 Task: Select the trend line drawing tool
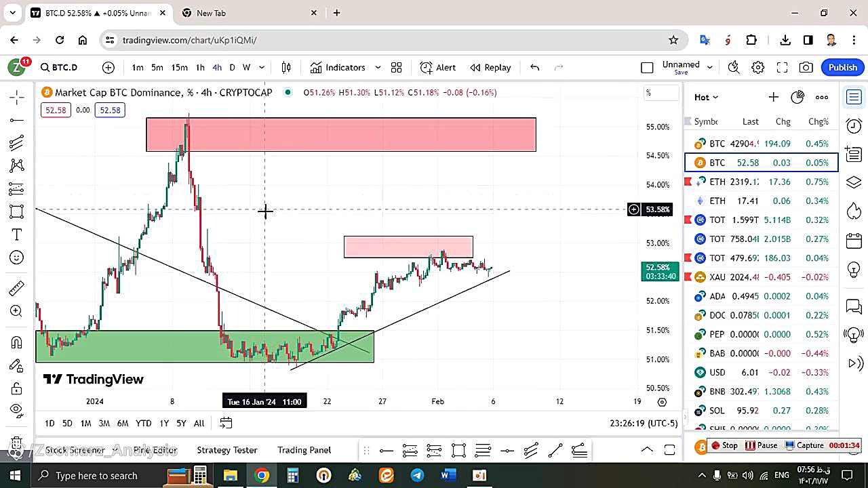pyautogui.click(x=17, y=121)
